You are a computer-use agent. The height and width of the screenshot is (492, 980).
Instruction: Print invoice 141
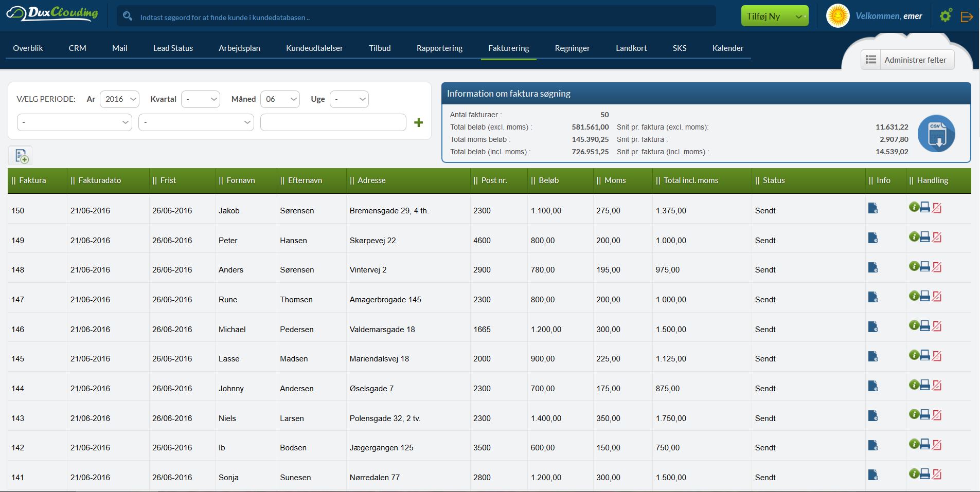[x=925, y=473]
